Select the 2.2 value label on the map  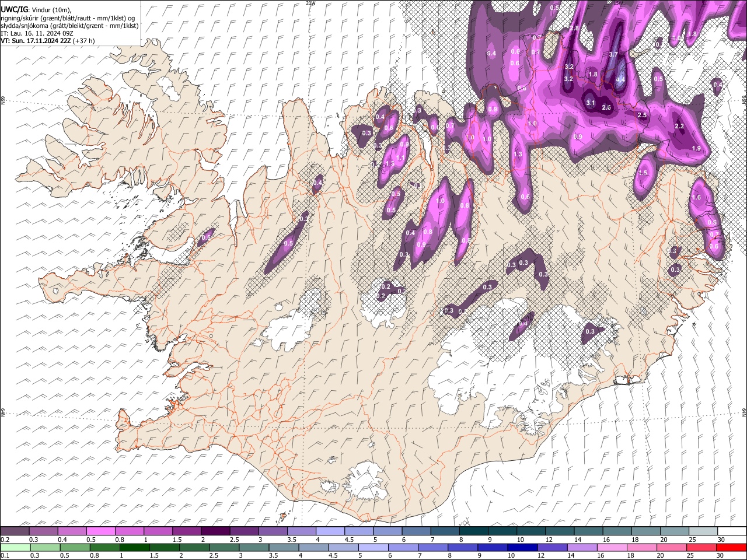[679, 126]
